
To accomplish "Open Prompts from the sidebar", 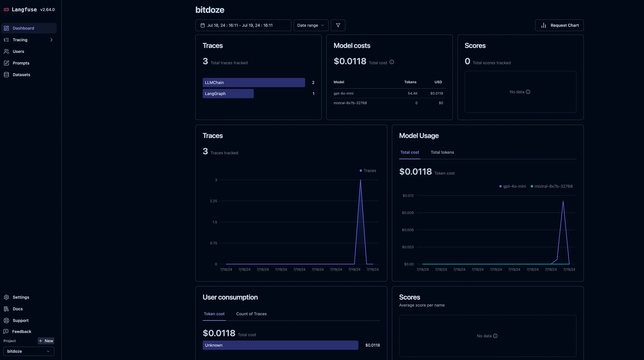I will 21,63.
